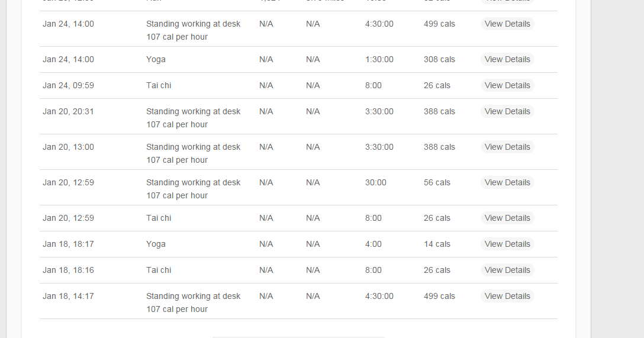Select the Jan 18, 18:17 date cell
This screenshot has height=338, width=644.
(68, 244)
